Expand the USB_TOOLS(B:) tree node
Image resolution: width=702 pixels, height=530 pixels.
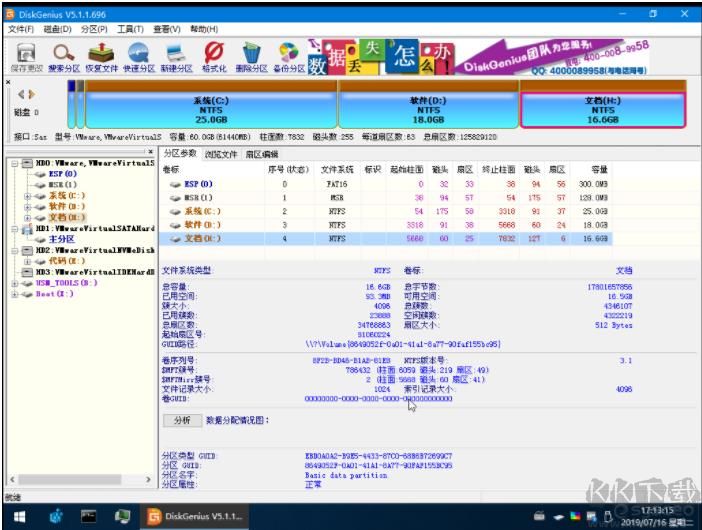[x=15, y=283]
